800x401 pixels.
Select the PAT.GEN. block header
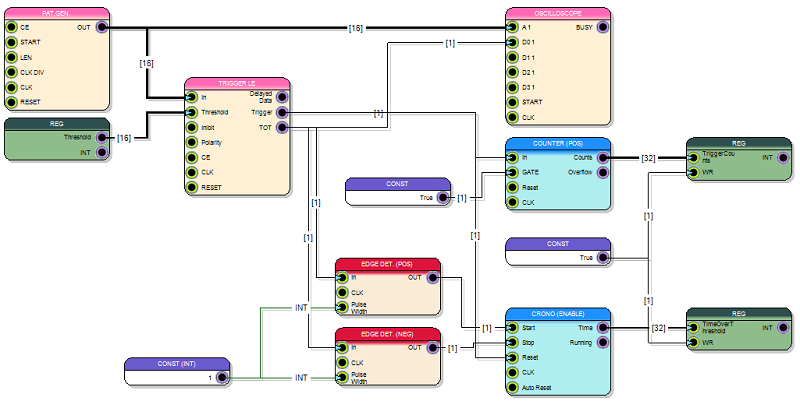(57, 13)
